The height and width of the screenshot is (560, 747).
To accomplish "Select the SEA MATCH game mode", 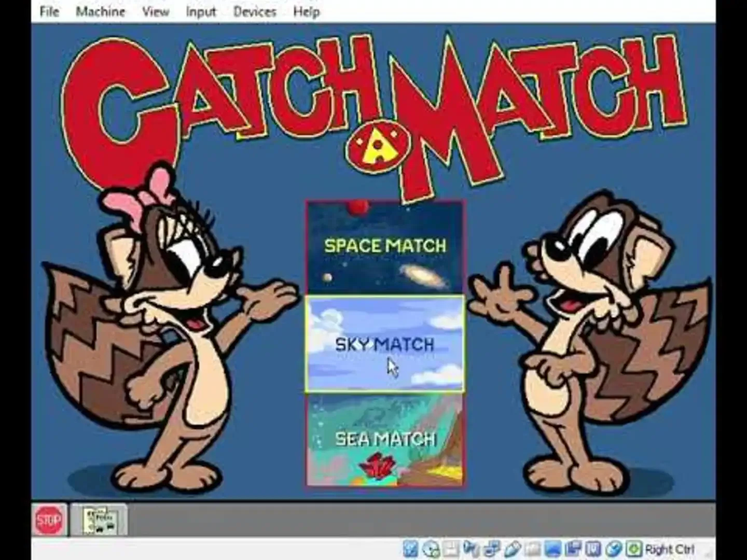I will click(385, 440).
